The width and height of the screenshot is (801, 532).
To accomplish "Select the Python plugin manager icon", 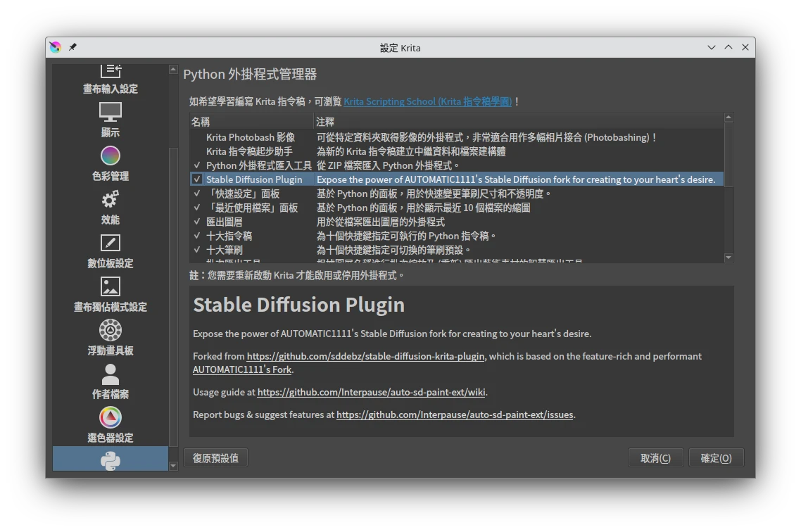I will pos(111,460).
